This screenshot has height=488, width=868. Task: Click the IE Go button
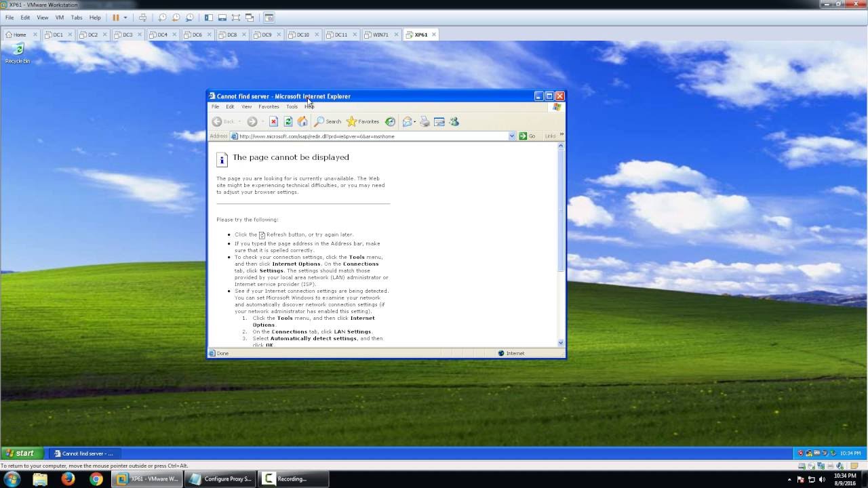[x=528, y=136]
